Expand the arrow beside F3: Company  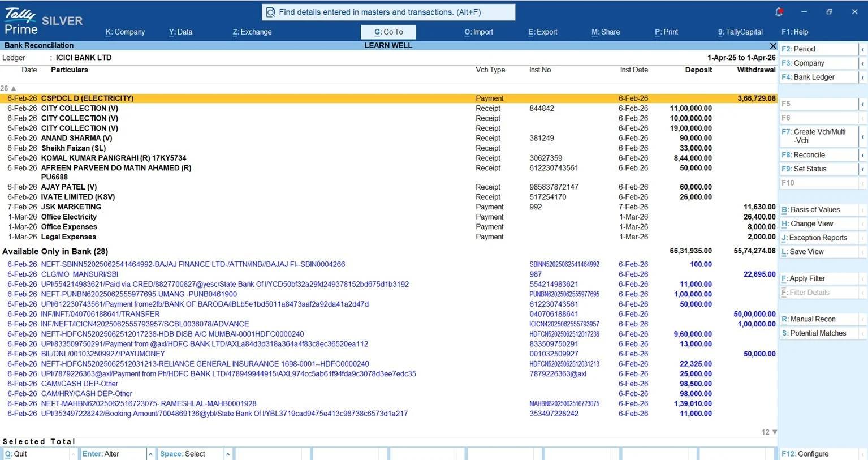pyautogui.click(x=862, y=63)
